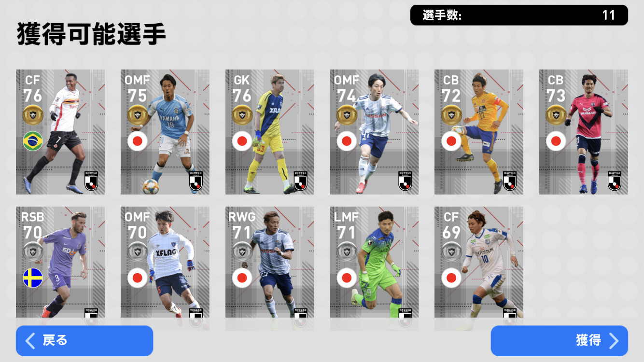The height and width of the screenshot is (362, 644).
Task: Tap the J.League logo on the CB 73 card
Action: [x=614, y=181]
